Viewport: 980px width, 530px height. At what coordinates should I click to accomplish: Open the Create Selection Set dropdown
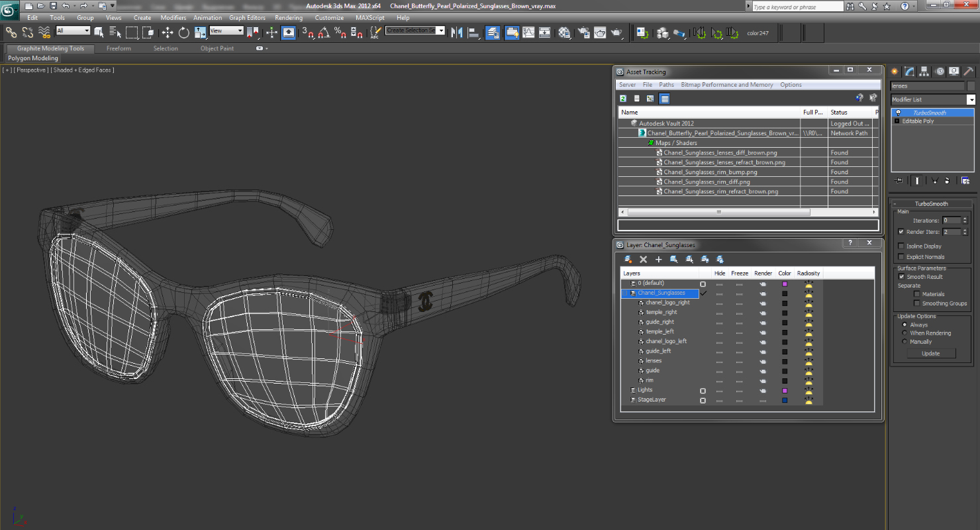click(441, 30)
